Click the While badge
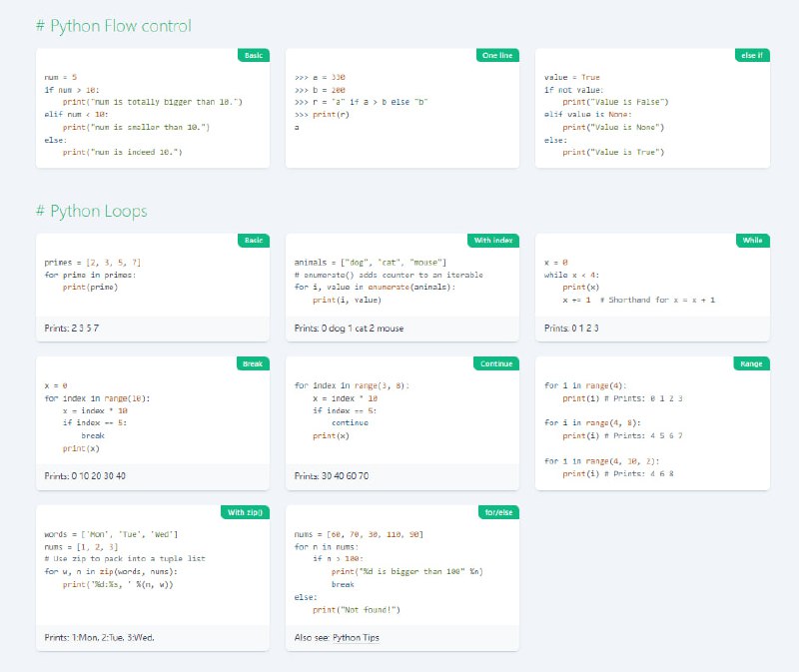Image resolution: width=799 pixels, height=672 pixels. (751, 241)
